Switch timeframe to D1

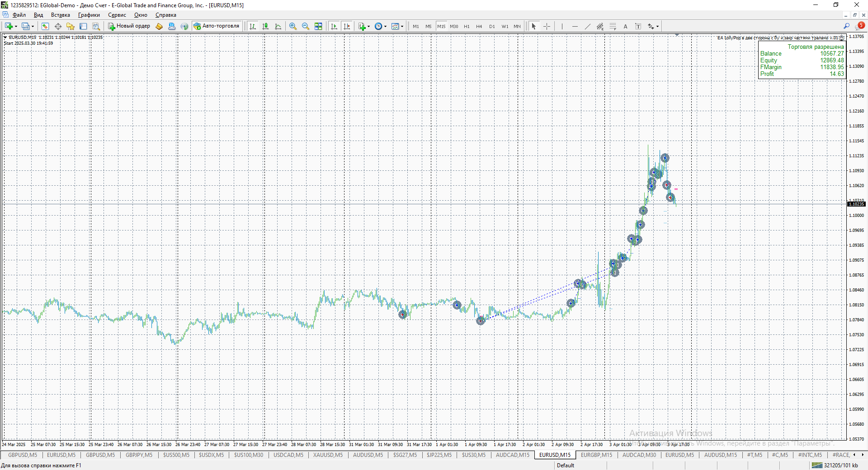pyautogui.click(x=492, y=26)
